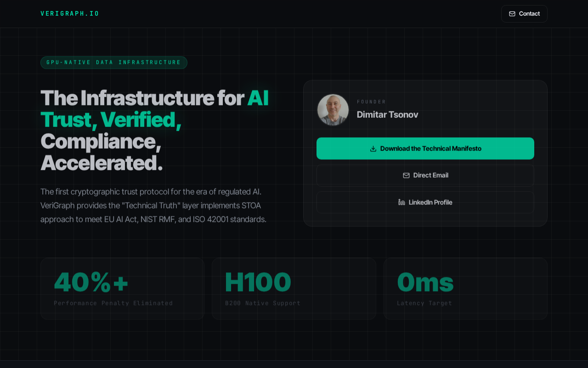Select the 0ms statistic value
The width and height of the screenshot is (588, 368).
click(x=425, y=282)
